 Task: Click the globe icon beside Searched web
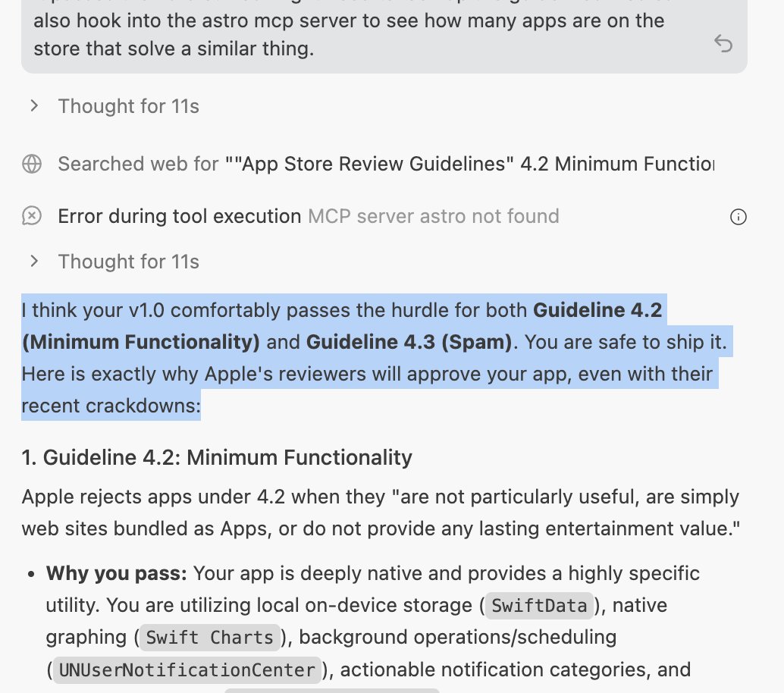point(32,164)
